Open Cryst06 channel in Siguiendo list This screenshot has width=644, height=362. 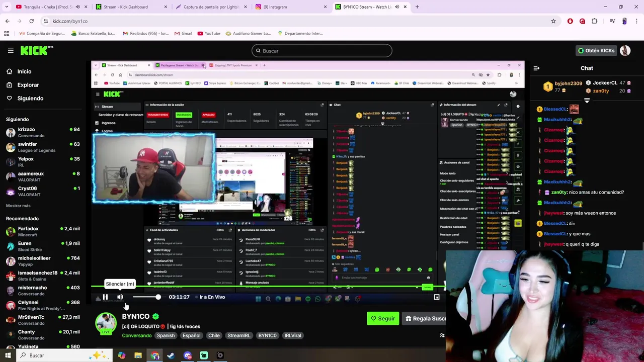coord(43,192)
